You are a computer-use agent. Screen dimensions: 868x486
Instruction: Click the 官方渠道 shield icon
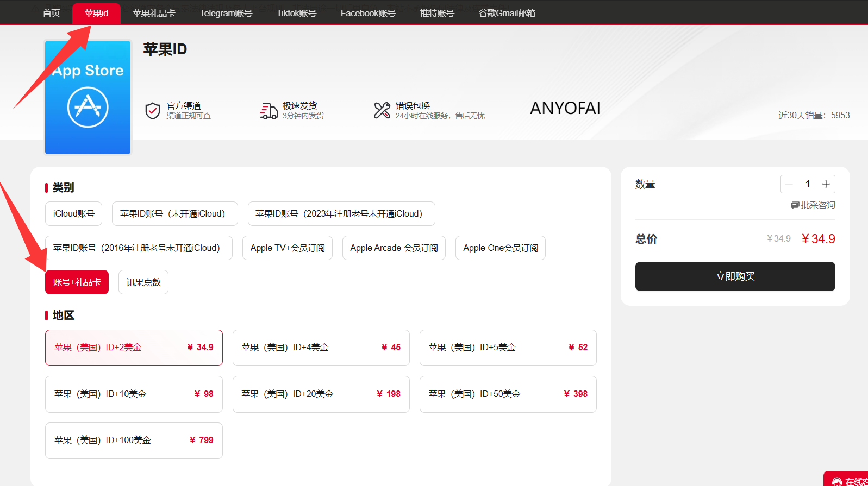coord(153,110)
